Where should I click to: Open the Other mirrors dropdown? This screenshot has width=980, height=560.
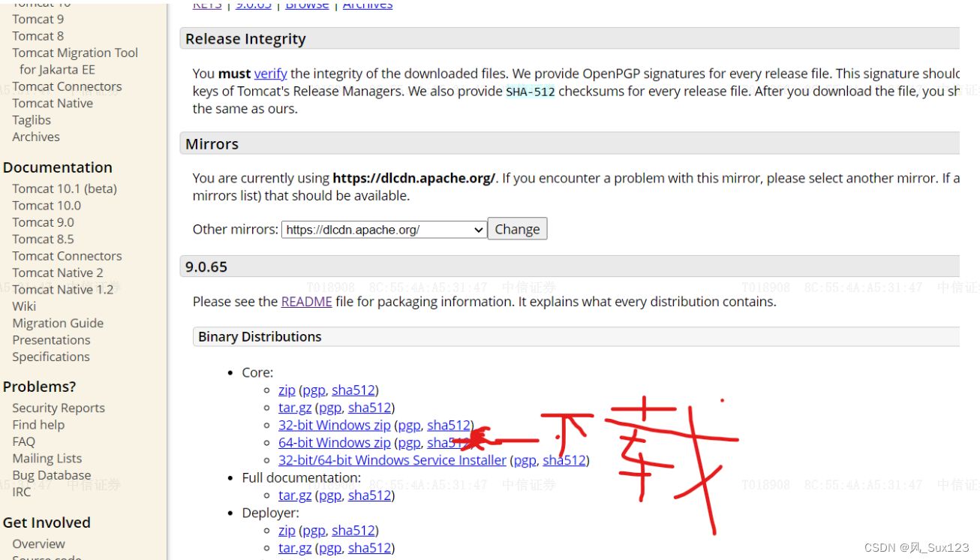pyautogui.click(x=384, y=230)
